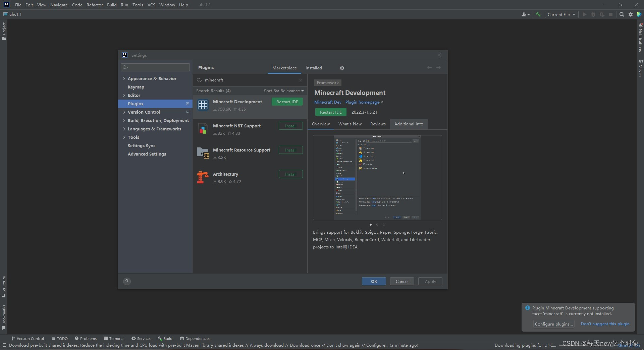Open the Reviews tab

(378, 124)
